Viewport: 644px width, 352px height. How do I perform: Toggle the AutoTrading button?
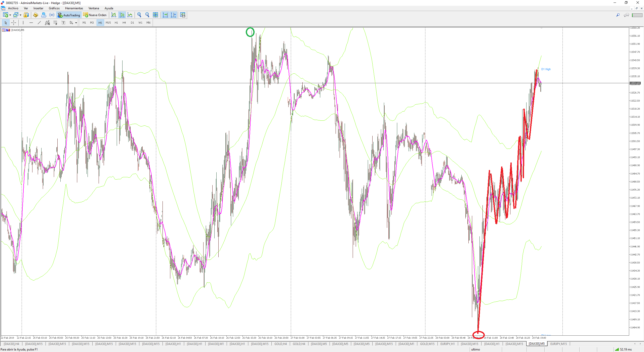point(69,15)
